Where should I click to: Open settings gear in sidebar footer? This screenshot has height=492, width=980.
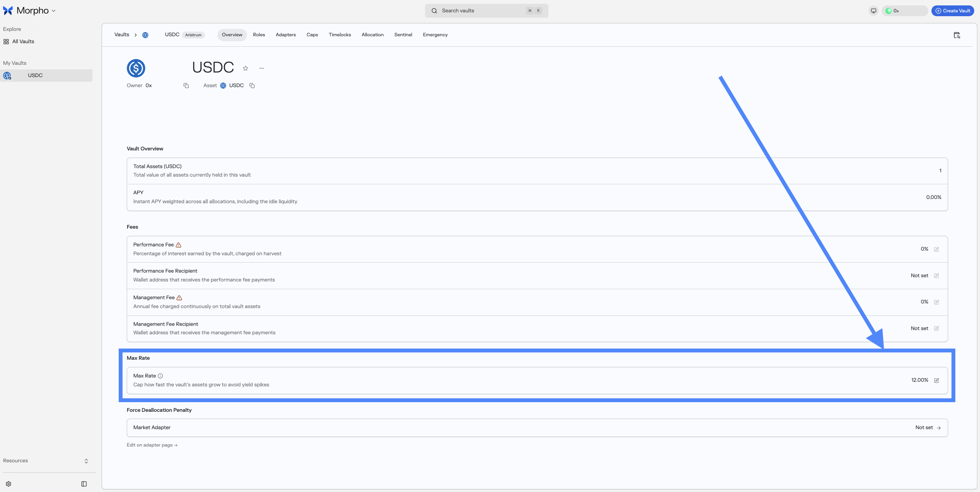(8, 484)
